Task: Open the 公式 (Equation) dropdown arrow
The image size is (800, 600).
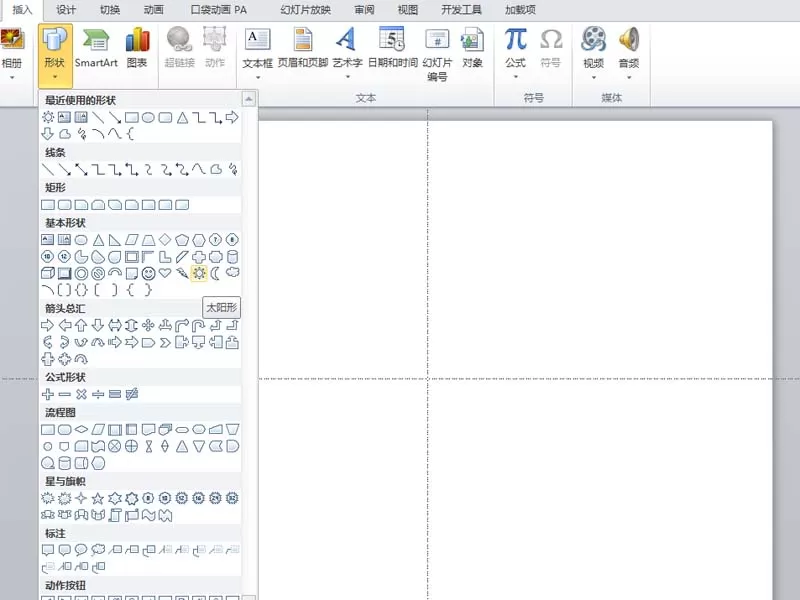Action: (515, 78)
